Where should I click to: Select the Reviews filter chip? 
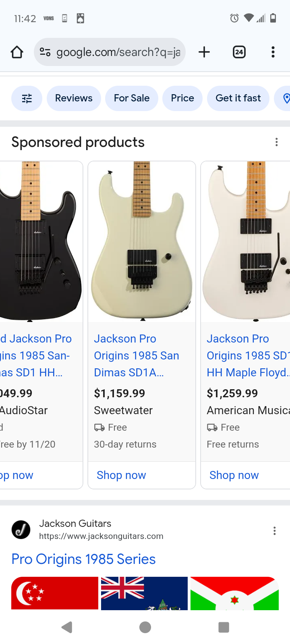[x=74, y=98]
